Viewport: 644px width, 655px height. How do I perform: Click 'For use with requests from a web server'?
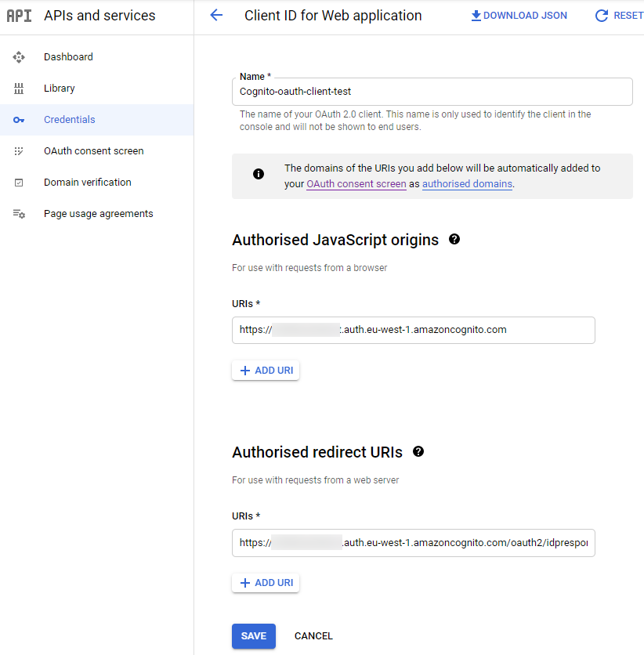pyautogui.click(x=315, y=480)
